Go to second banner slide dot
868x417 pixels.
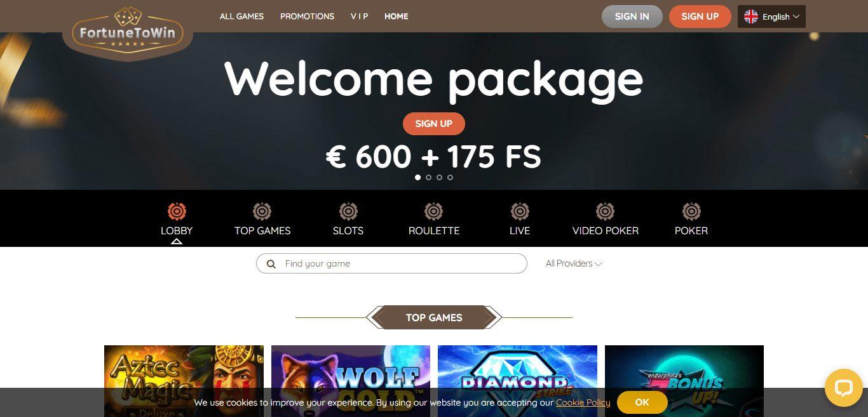pos(428,178)
